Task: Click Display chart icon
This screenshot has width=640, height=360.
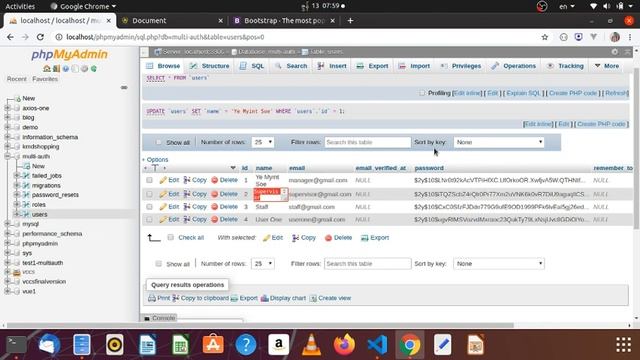Action: point(264,298)
